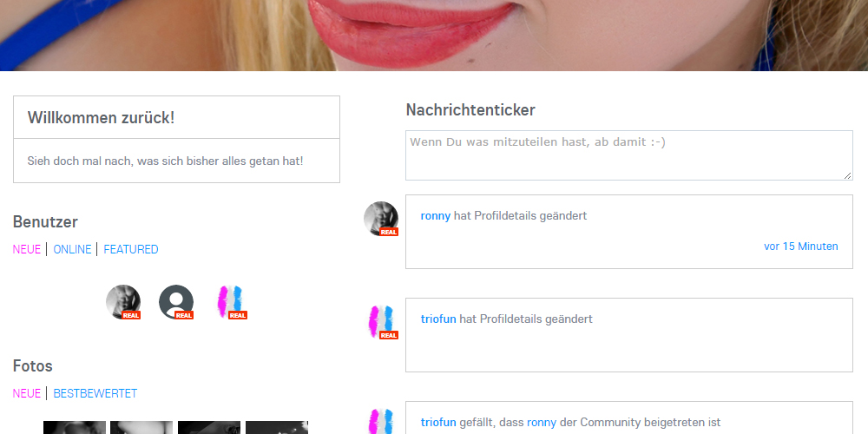Show BESTBEWERTET photos
The width and height of the screenshot is (868, 434).
coord(95,393)
